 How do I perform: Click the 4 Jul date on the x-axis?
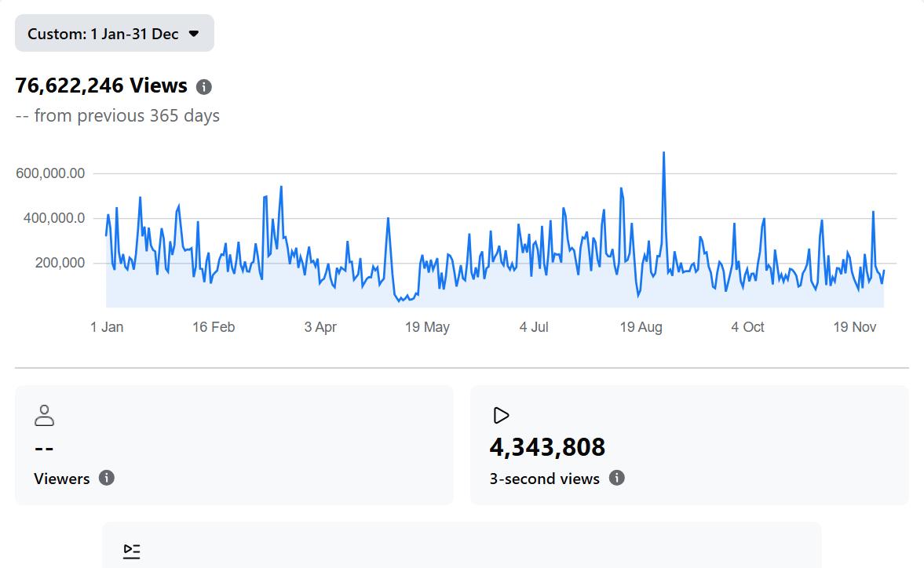pos(534,327)
